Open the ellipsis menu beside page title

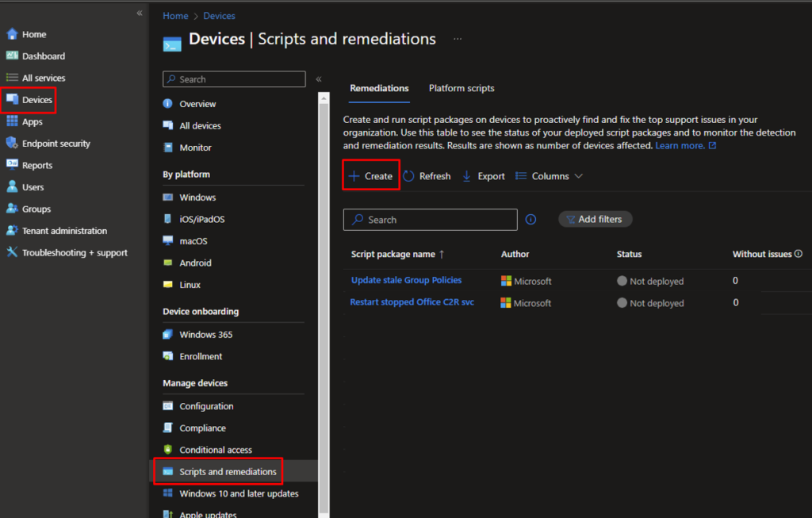click(458, 39)
